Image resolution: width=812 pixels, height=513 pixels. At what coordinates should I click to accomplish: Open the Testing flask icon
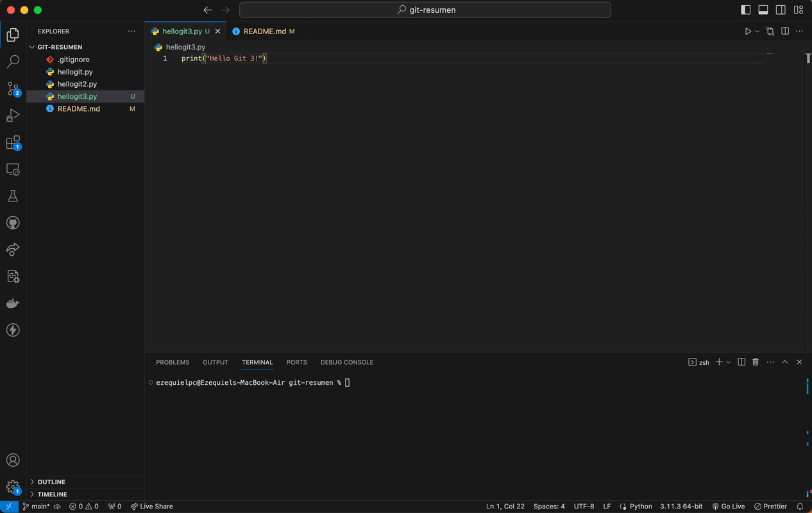13,196
